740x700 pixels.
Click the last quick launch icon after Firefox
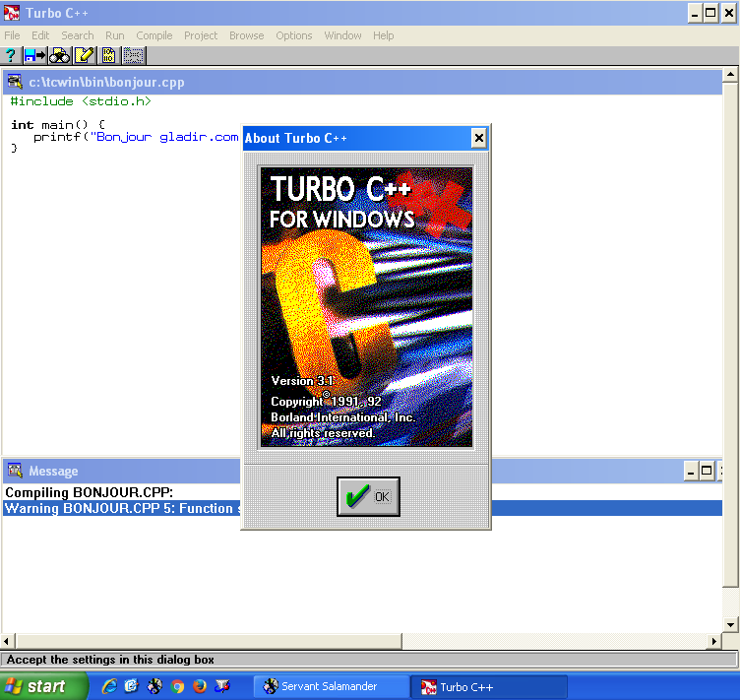point(222,686)
